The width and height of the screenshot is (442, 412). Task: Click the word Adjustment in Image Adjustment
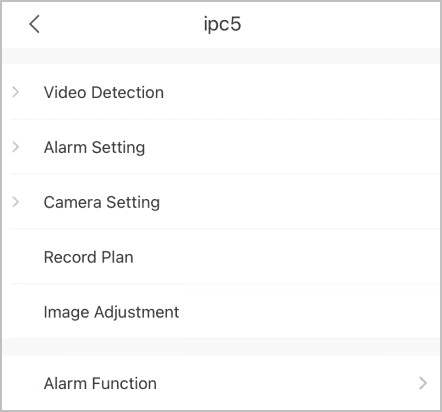pos(137,313)
